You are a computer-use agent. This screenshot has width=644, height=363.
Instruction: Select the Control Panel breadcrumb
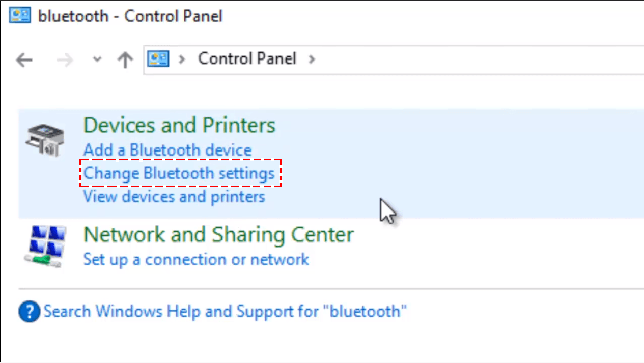[247, 59]
